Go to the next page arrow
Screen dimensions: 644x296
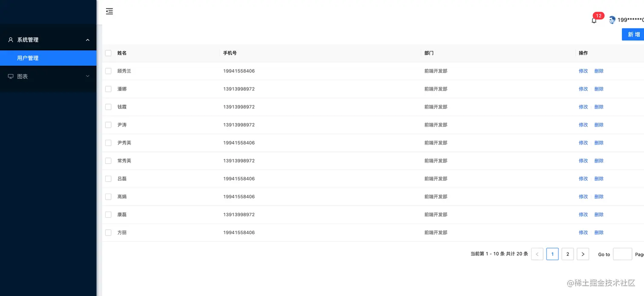click(583, 254)
